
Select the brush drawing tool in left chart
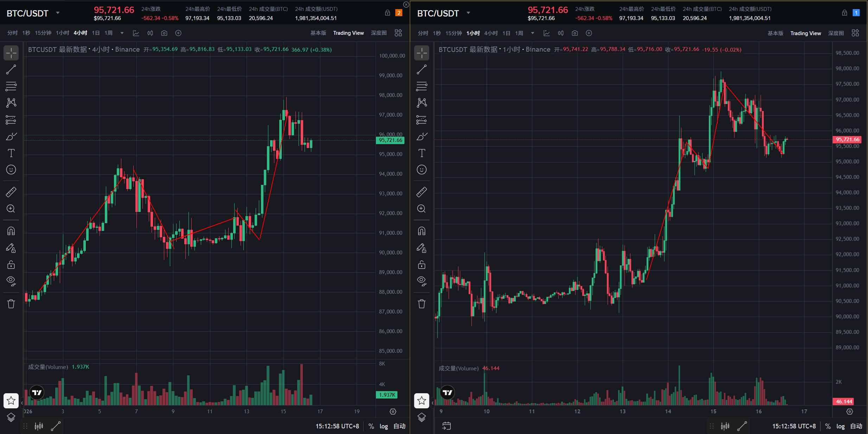(11, 136)
